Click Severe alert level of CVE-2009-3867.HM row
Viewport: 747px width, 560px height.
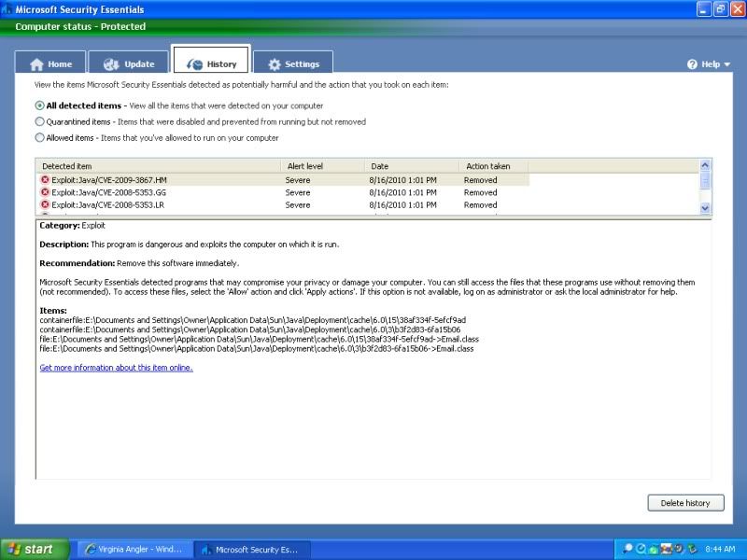(x=298, y=180)
